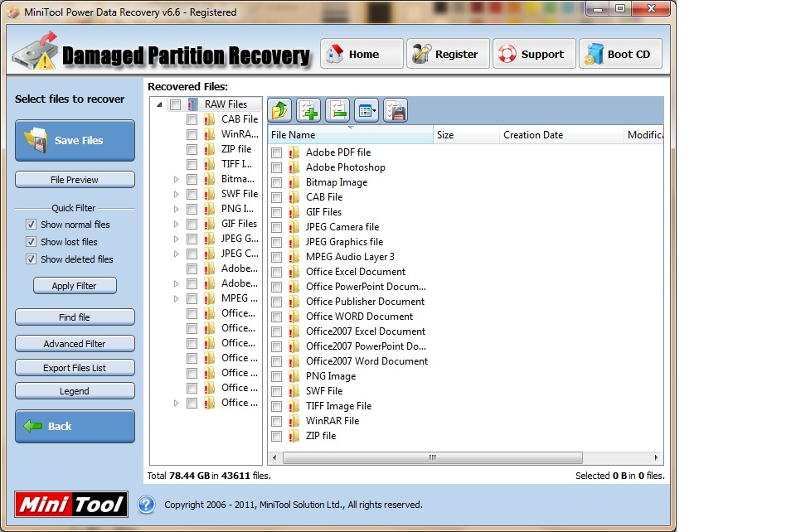
Task: Click the folder icon beside Adobe Photoshop
Action: pos(294,167)
